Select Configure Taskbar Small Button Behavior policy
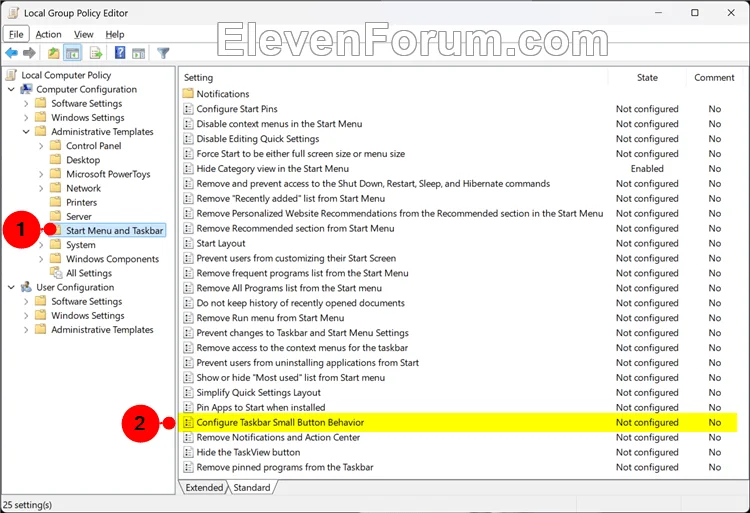 280,423
